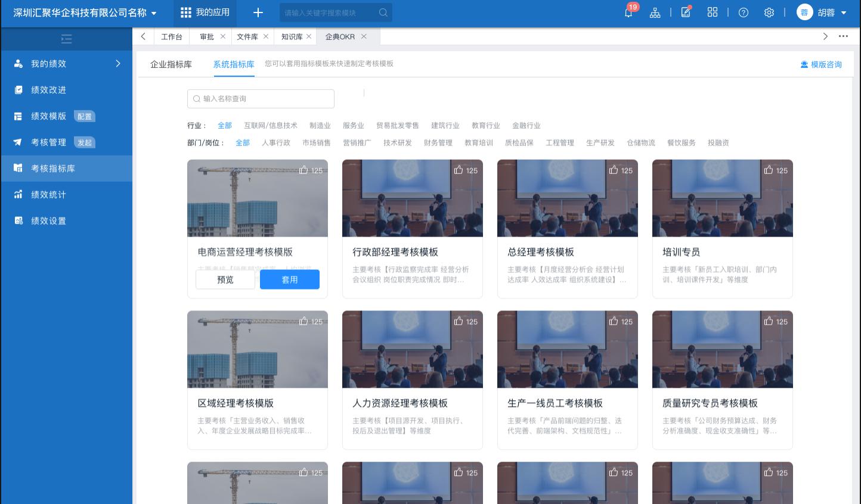Filter industry by 制造业
The image size is (861, 504).
pyautogui.click(x=320, y=126)
